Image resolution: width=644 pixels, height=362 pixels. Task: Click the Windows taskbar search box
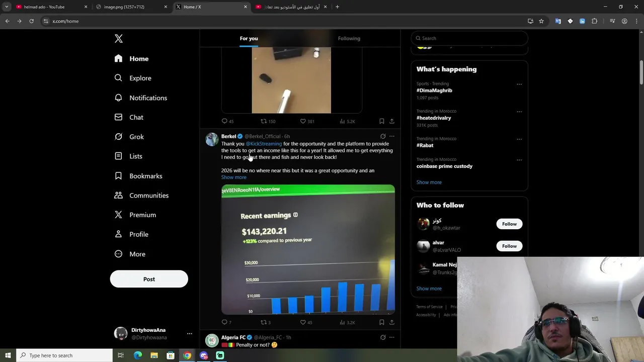pos(64,355)
